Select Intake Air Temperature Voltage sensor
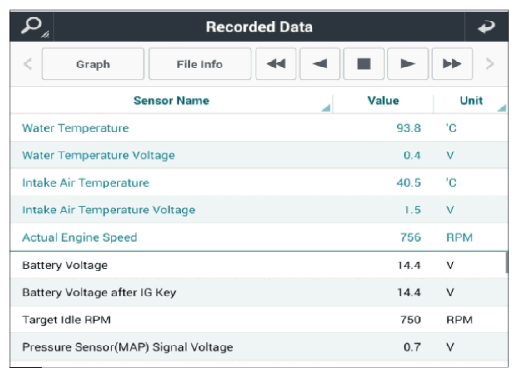 (x=259, y=210)
